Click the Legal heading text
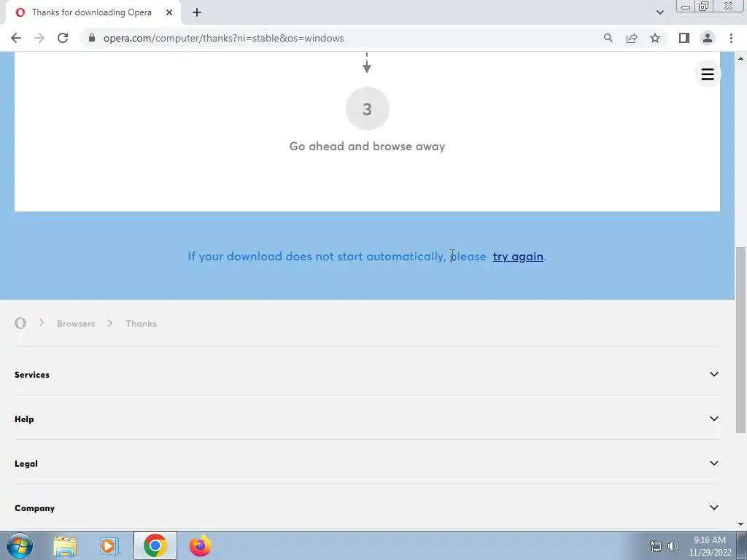 tap(26, 464)
